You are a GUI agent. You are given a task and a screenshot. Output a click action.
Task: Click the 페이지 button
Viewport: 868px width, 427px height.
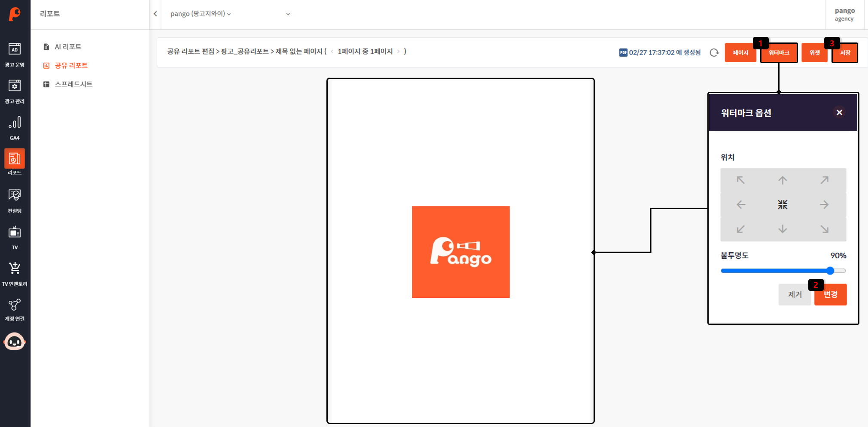(740, 53)
